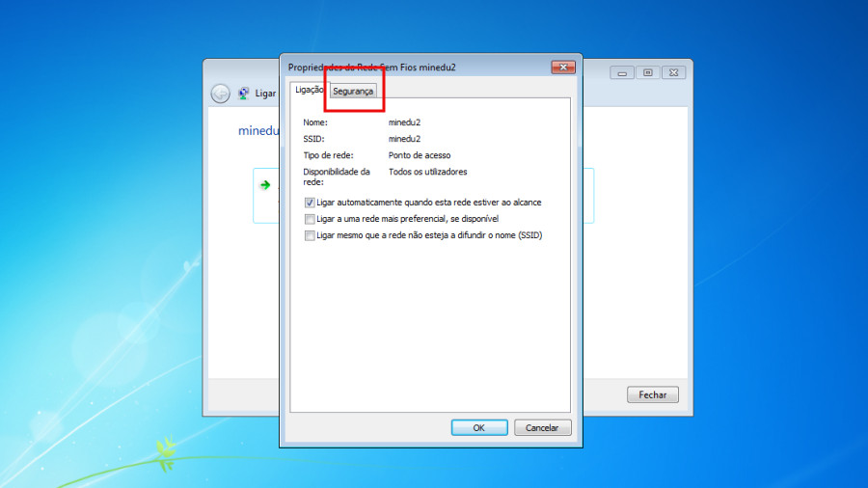Disable automatic connection when network in range

pos(310,203)
